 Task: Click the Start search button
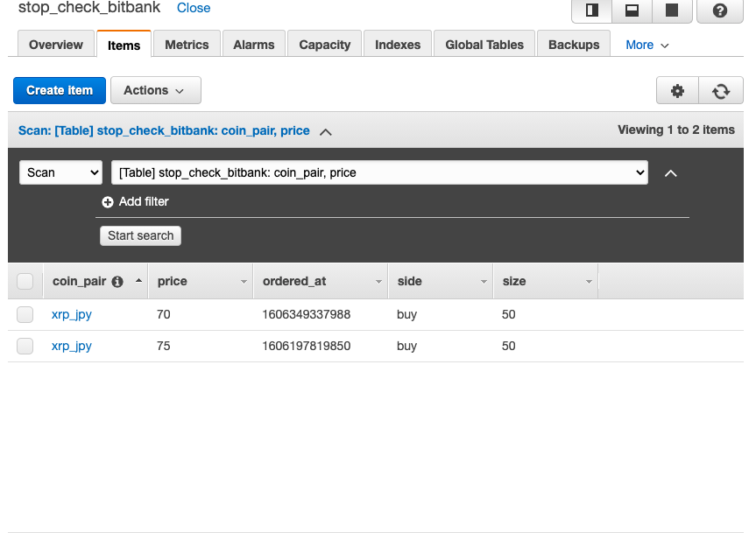(x=140, y=236)
